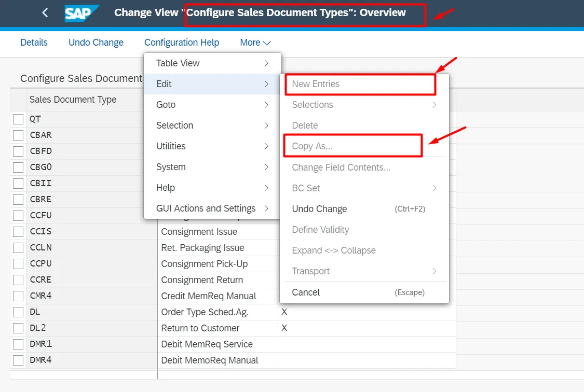Click the Sales Document Type column header

(73, 100)
